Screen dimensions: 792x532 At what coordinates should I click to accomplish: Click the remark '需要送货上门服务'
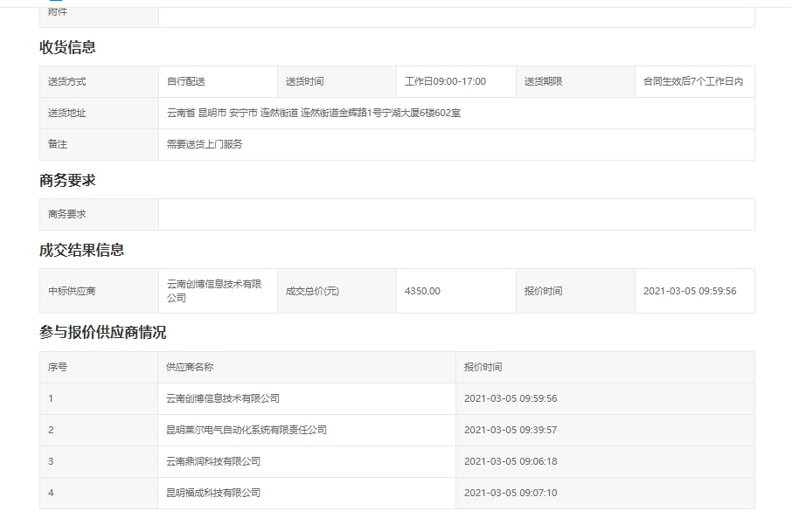[x=205, y=144]
